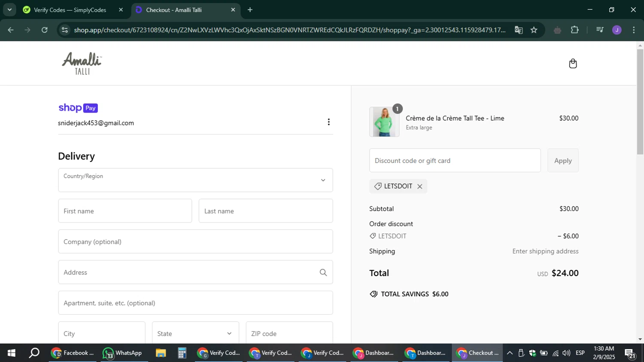Click the ZIP code field
The height and width of the screenshot is (362, 644).
[x=289, y=333]
